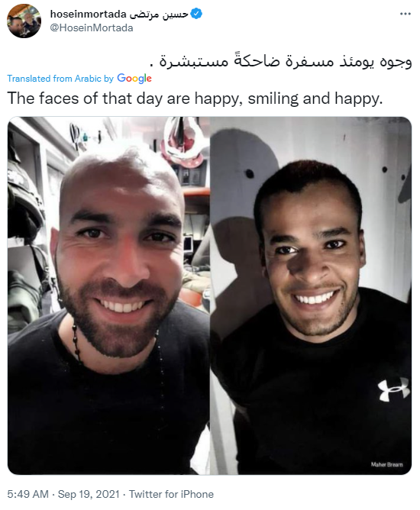Image resolution: width=420 pixels, height=510 pixels.
Task: Click the pink hat hanging above
Action: point(184,140)
